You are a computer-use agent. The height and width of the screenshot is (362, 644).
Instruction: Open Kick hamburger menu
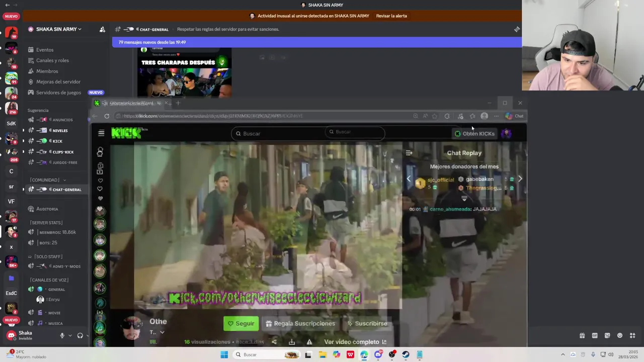[101, 133]
